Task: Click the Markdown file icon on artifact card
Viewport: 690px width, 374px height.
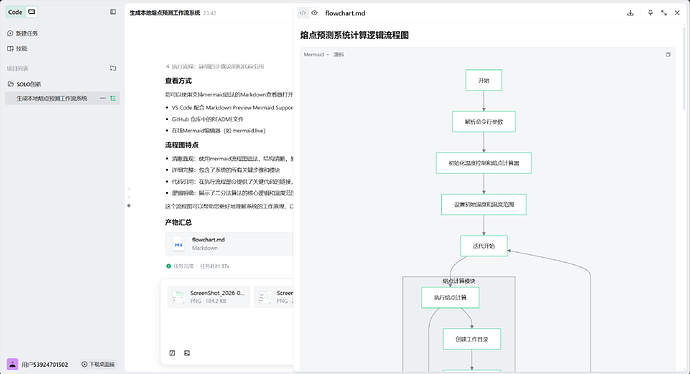Action: (x=178, y=244)
